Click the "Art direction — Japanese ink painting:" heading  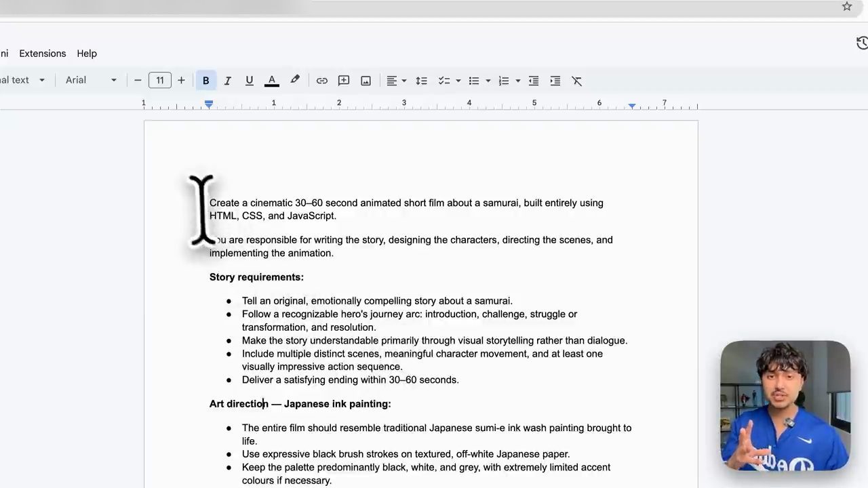click(300, 404)
